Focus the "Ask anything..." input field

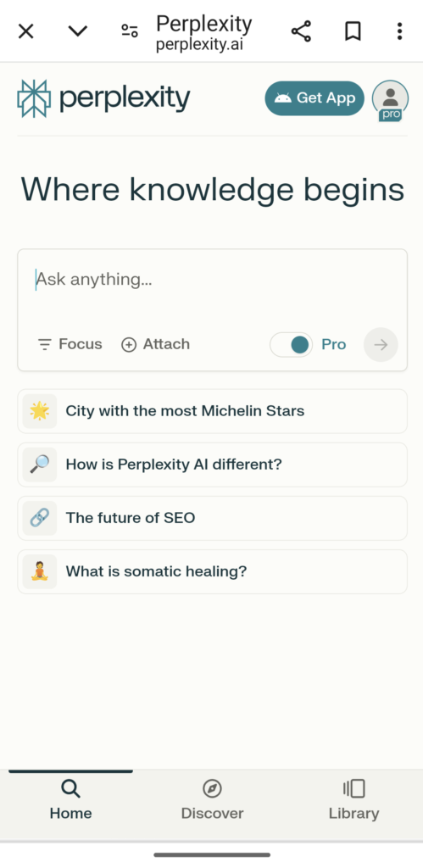[x=213, y=288]
